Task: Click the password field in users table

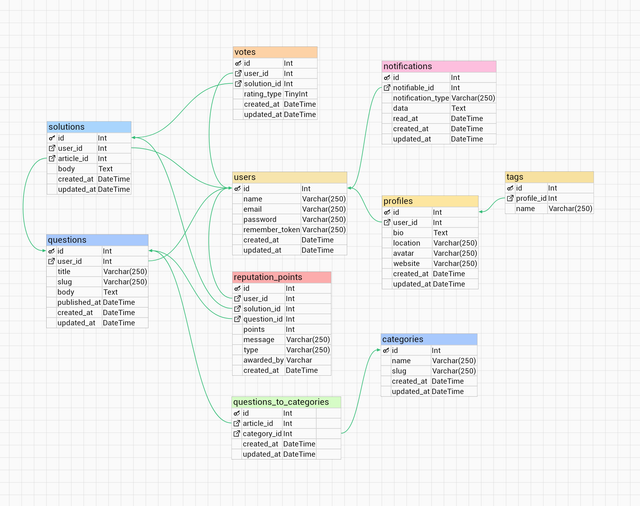Action: click(x=290, y=219)
